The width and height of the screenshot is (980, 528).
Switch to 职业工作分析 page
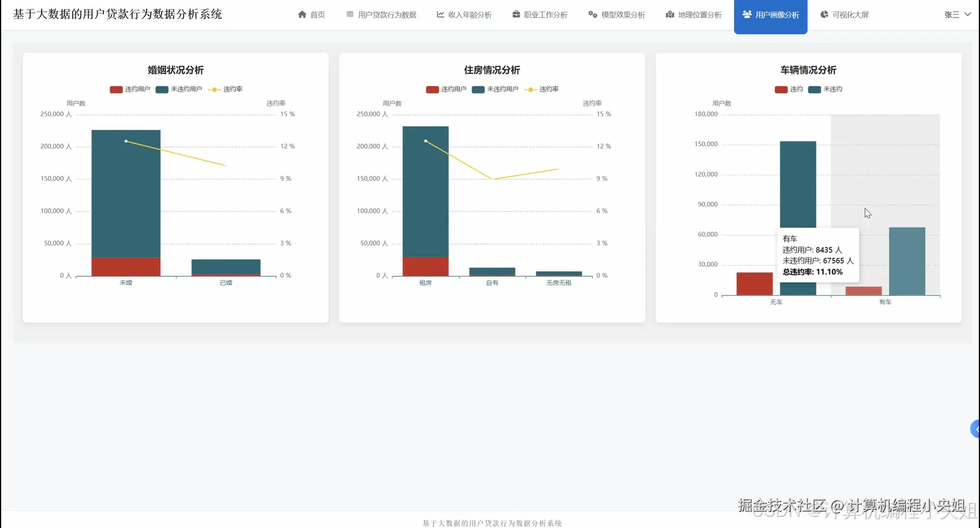tap(540, 15)
